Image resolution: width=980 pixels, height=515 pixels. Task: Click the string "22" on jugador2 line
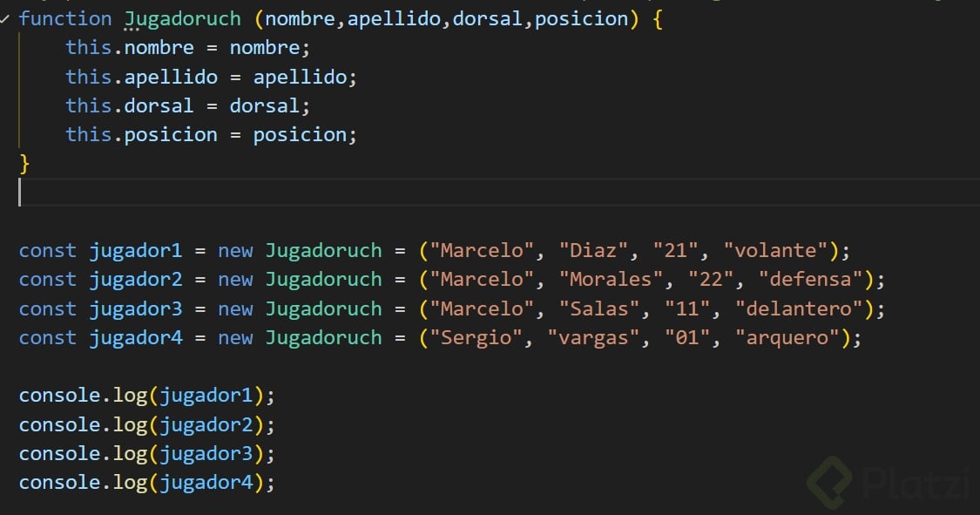click(x=711, y=280)
